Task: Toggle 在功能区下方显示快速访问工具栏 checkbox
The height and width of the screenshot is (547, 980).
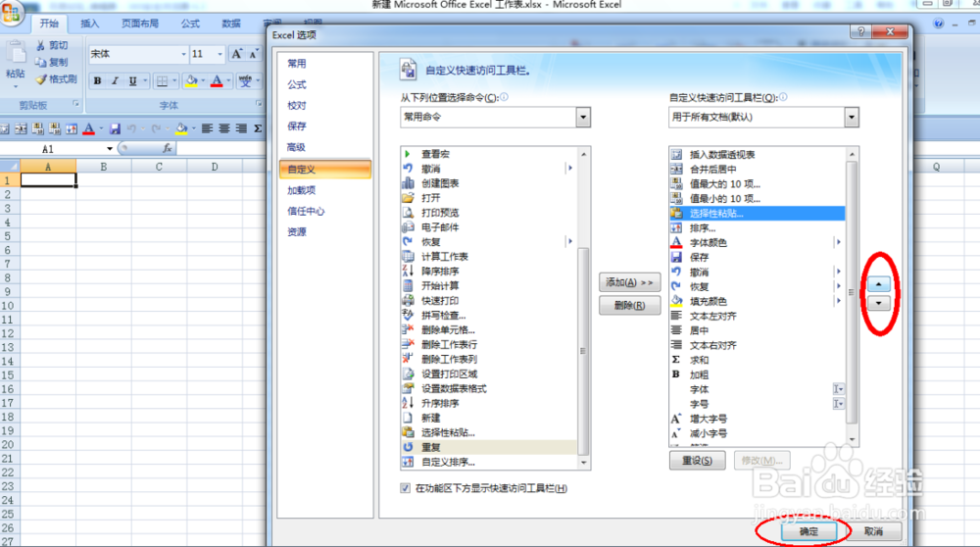Action: tap(405, 488)
